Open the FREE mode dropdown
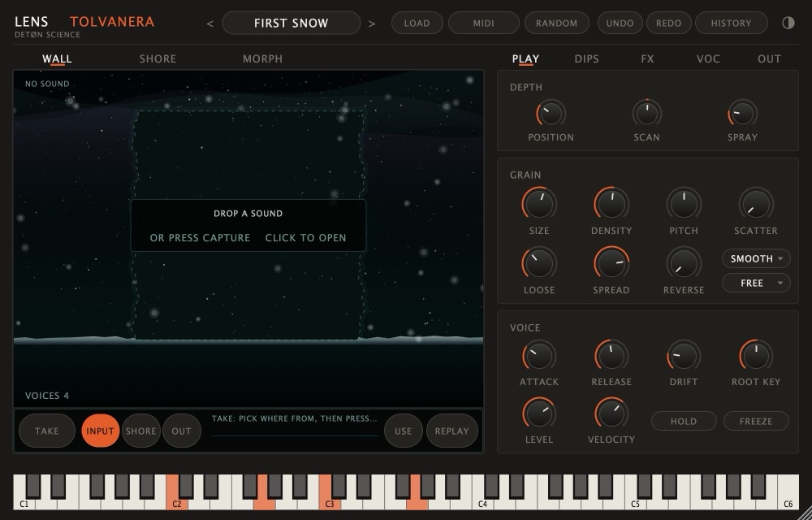Image resolution: width=812 pixels, height=520 pixels. click(x=756, y=283)
